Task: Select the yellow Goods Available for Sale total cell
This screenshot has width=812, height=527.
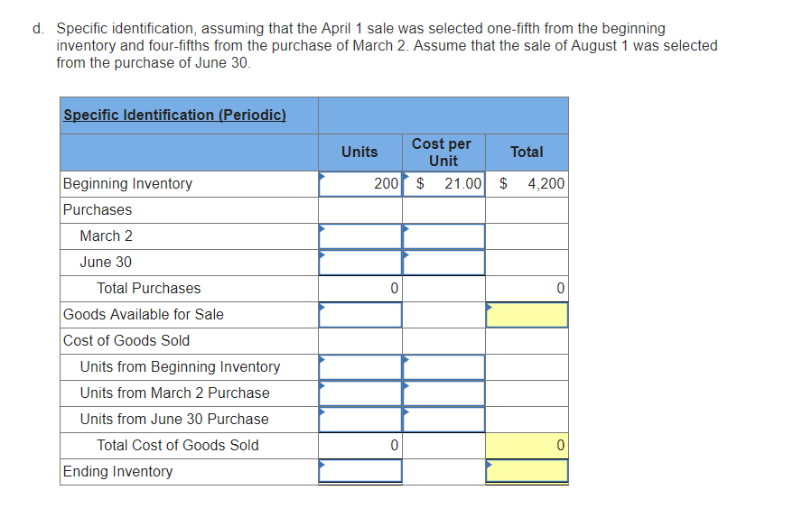Action: click(x=527, y=315)
